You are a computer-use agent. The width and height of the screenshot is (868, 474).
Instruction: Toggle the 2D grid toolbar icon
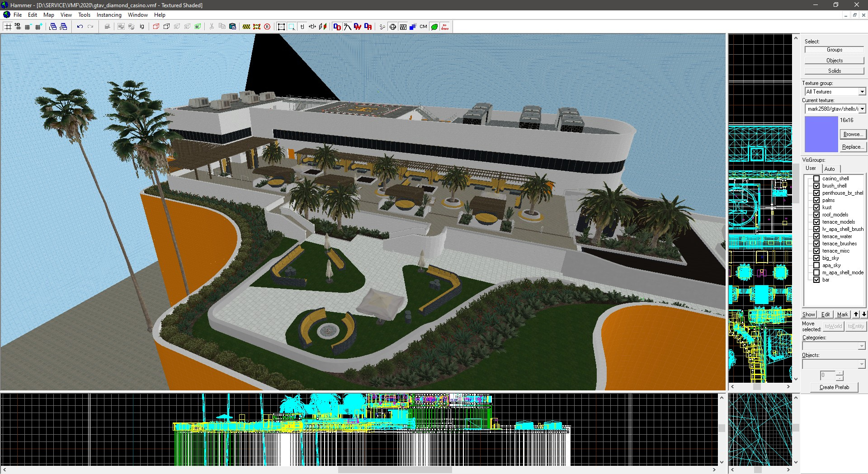coord(8,27)
